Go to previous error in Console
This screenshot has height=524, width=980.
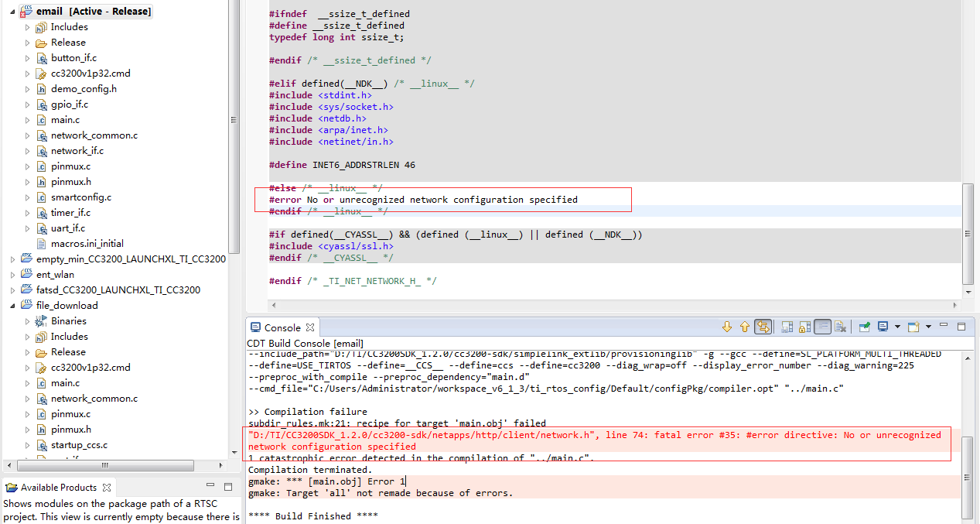point(745,327)
